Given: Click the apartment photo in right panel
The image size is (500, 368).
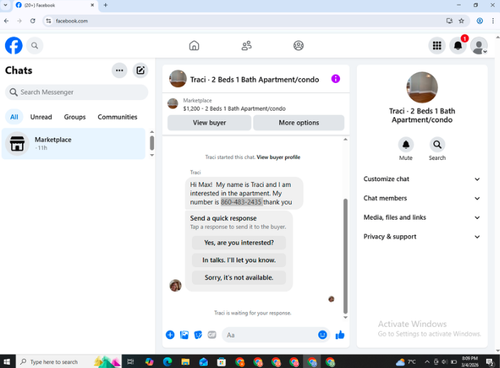Looking at the screenshot, I should (x=422, y=87).
